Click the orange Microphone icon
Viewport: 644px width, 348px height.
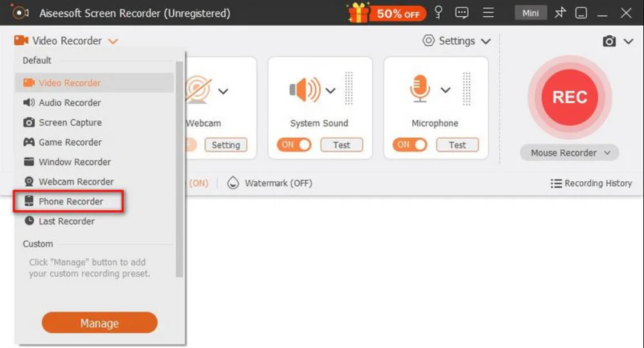pyautogui.click(x=420, y=88)
